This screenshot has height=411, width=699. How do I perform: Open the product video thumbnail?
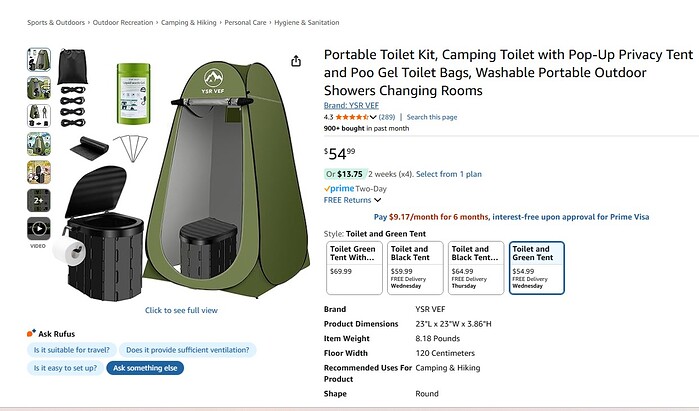39,229
